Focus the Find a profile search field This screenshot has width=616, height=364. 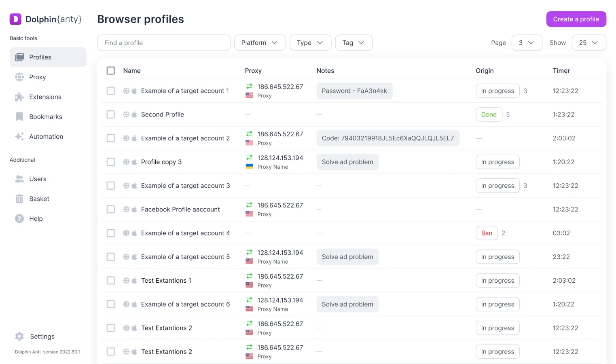[164, 43]
